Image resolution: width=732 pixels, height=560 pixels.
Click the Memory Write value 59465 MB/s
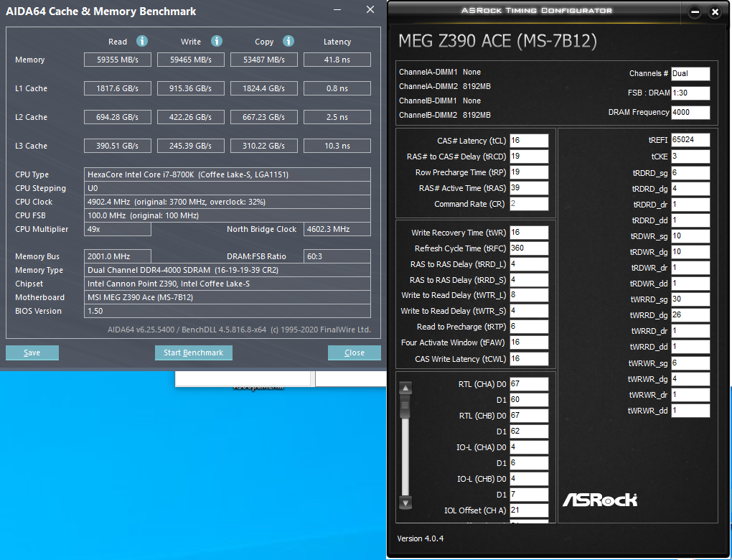(190, 60)
